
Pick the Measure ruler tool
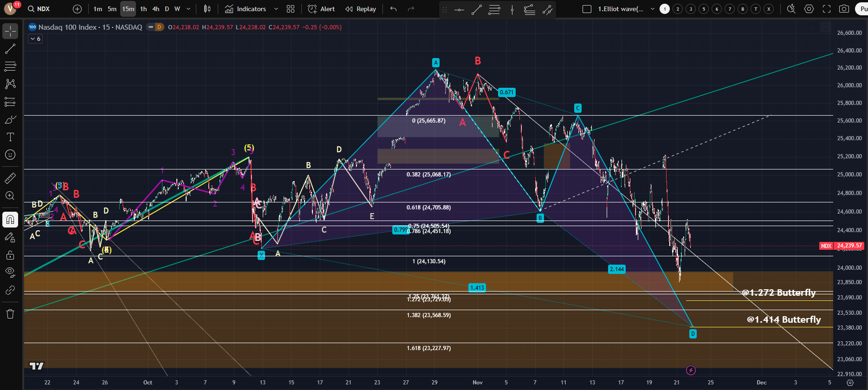pyautogui.click(x=10, y=178)
